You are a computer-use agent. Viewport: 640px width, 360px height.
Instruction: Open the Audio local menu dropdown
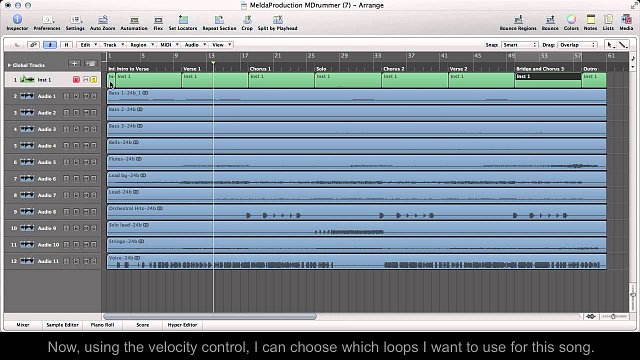[195, 45]
